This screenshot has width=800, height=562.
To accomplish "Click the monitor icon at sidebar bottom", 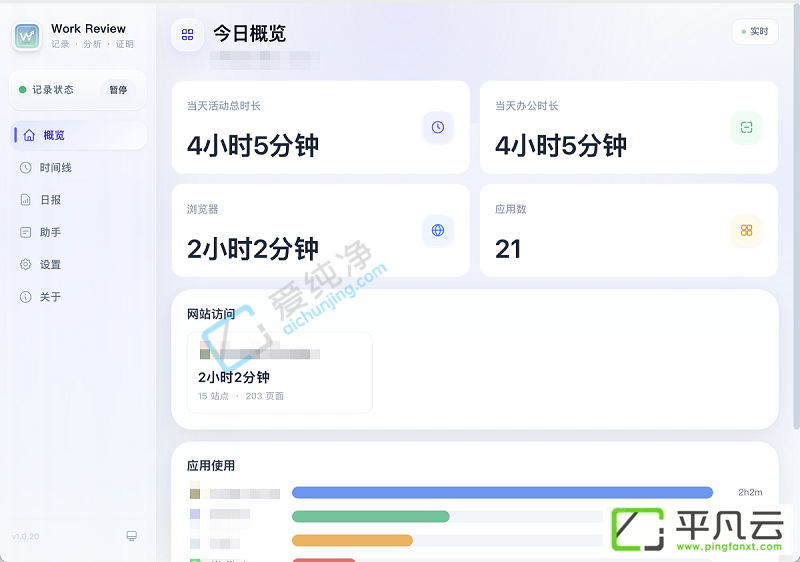I will (x=132, y=535).
